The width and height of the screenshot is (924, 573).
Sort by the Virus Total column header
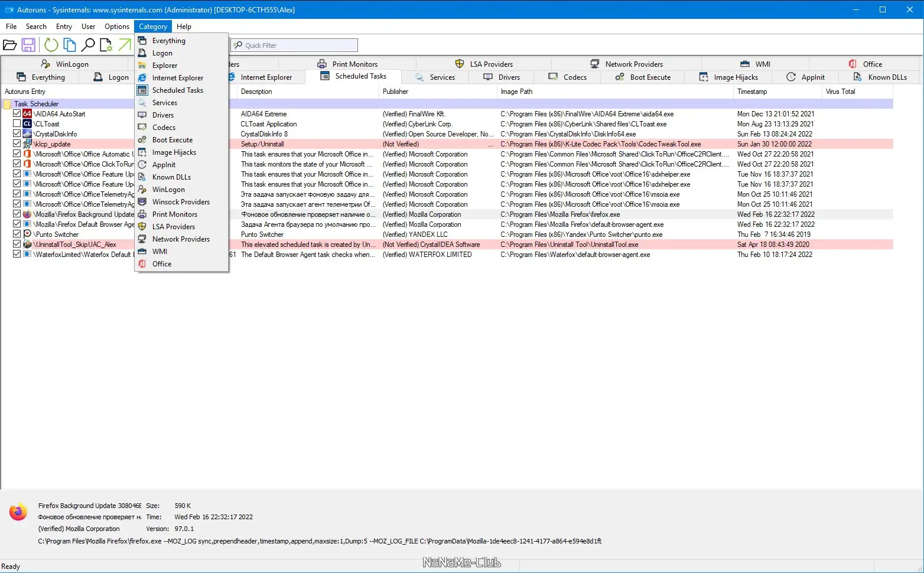click(857, 92)
